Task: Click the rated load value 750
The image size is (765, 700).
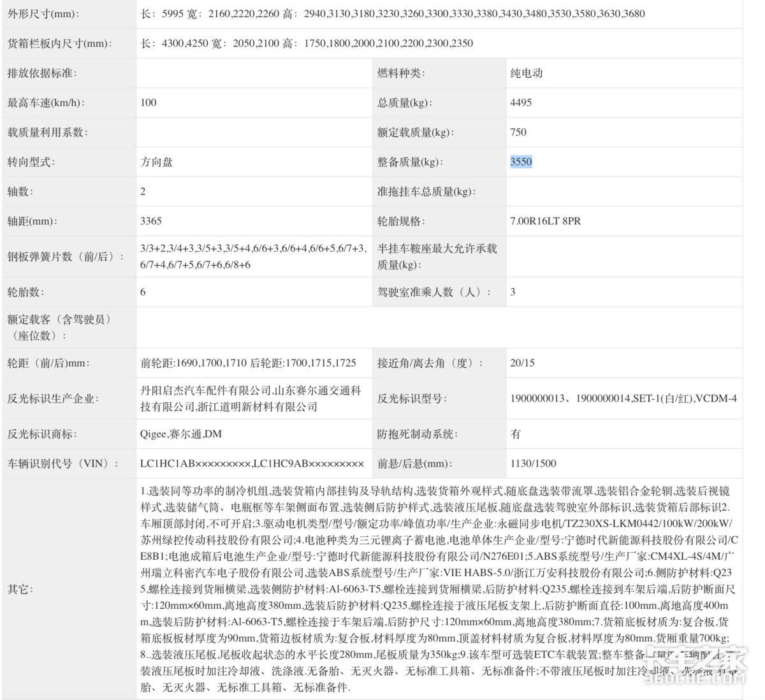Action: pos(518,132)
